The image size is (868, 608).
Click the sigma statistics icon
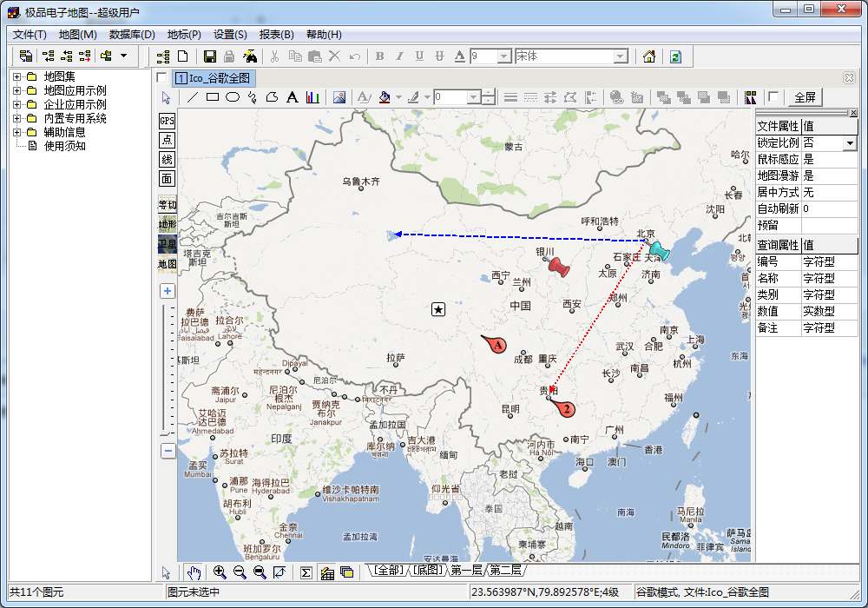[x=306, y=572]
